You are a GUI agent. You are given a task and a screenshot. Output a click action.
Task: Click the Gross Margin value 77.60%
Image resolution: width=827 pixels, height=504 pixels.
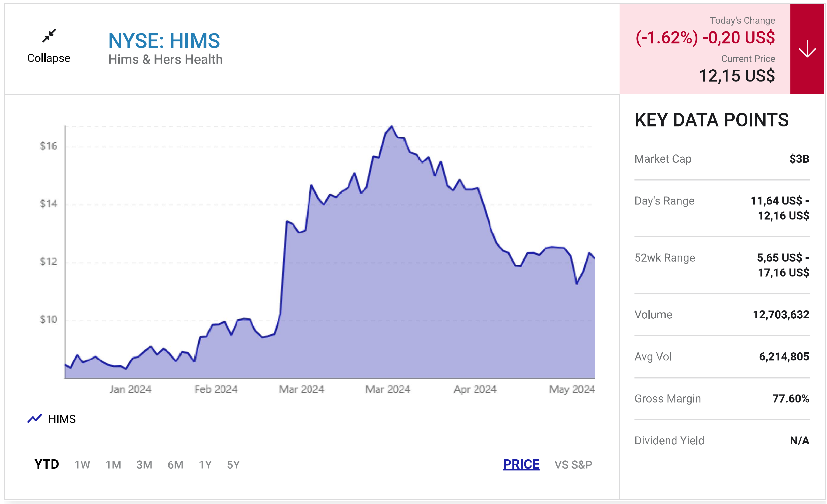coord(791,398)
